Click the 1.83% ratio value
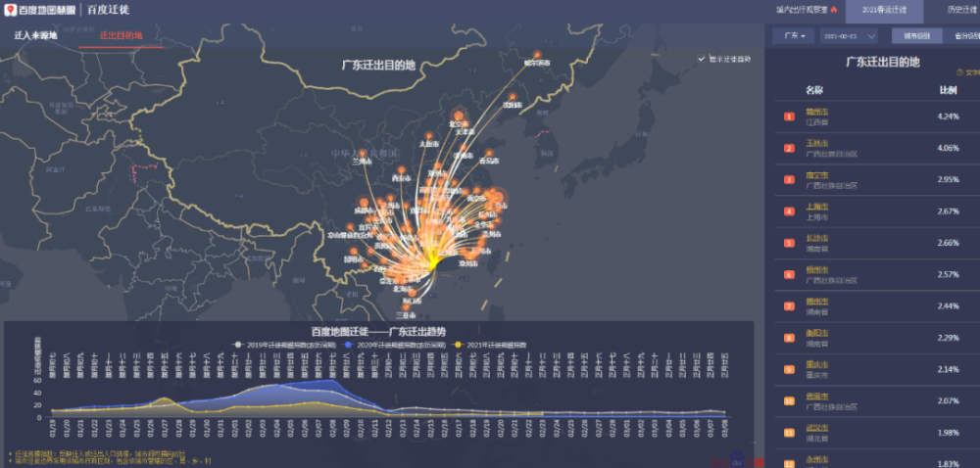The image size is (980, 468). 948,464
